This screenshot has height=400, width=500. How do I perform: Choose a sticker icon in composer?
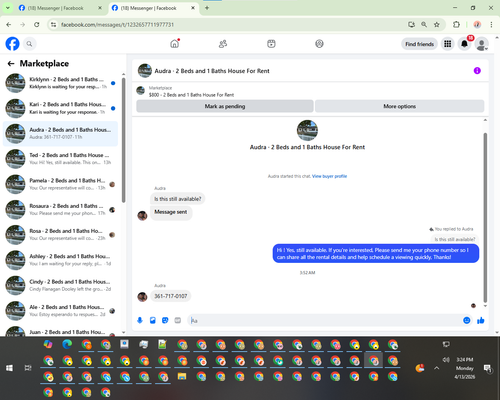tap(165, 320)
